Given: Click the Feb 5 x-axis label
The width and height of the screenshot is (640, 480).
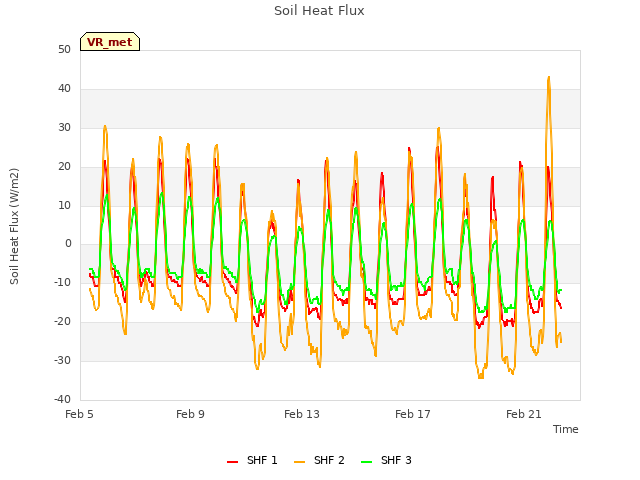Looking at the screenshot, I should (79, 414).
